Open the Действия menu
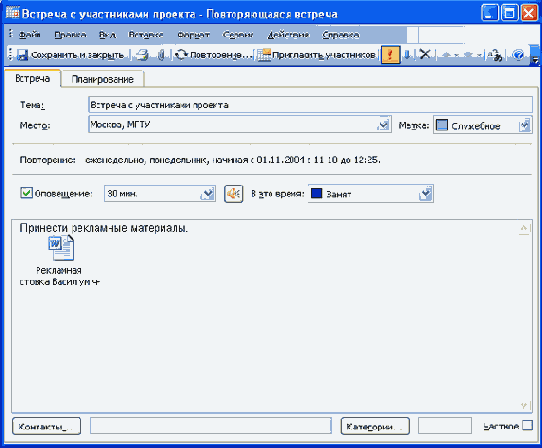The image size is (542, 448). click(x=288, y=35)
